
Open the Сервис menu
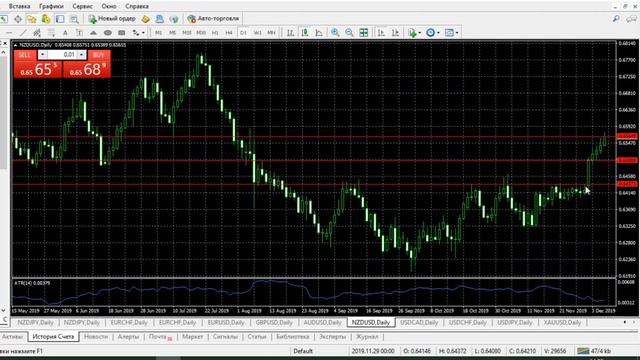tap(82, 7)
